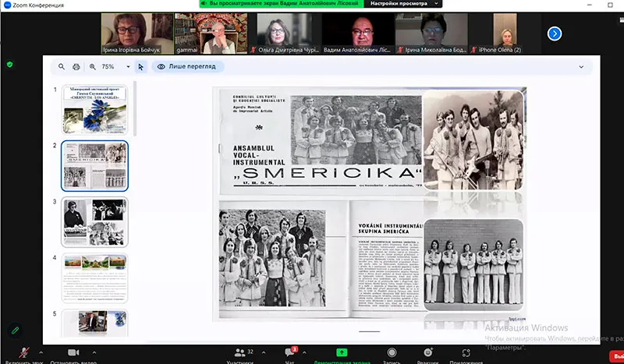624x364 pixels.
Task: Click the green annotation pencil button
Action: (x=14, y=330)
